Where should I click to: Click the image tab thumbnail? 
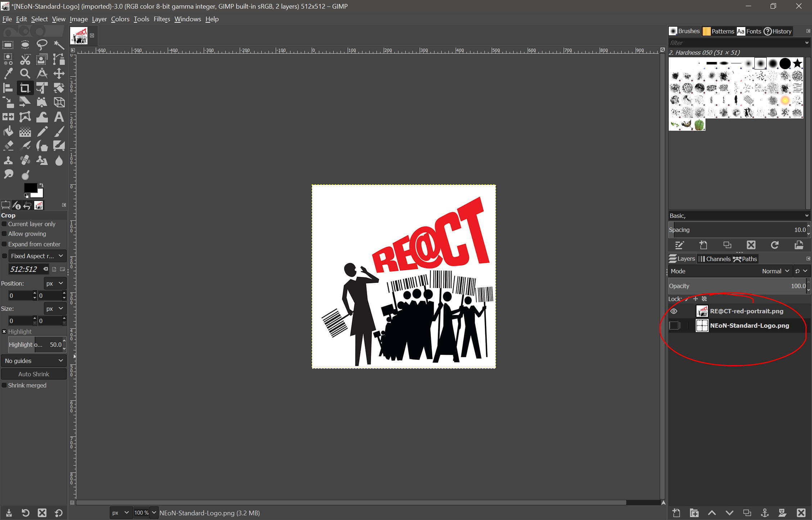coord(79,36)
